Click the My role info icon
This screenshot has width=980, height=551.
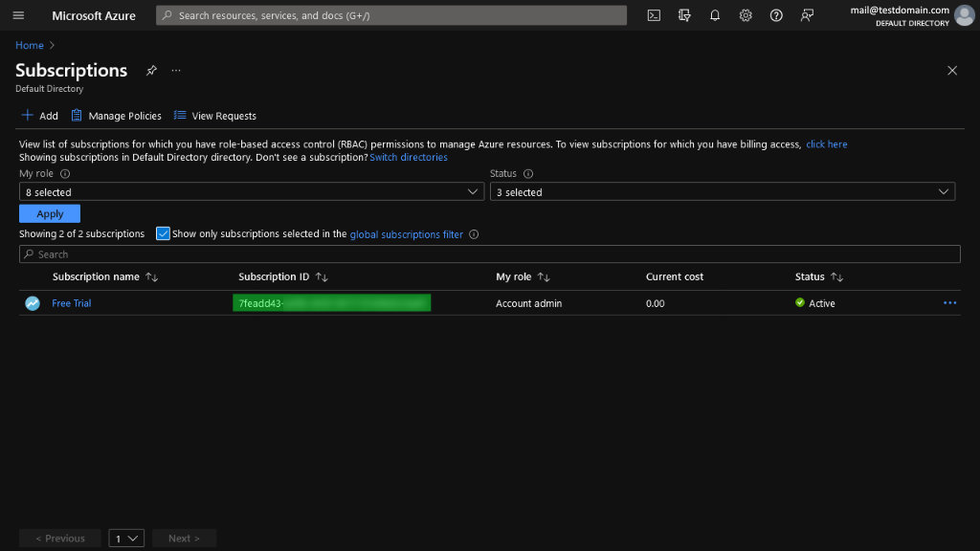[65, 174]
